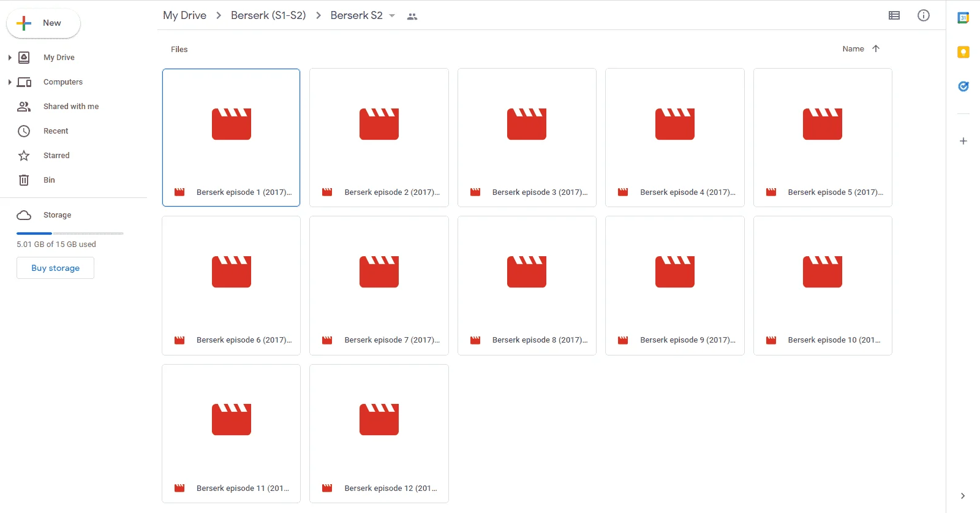Click the storage usage progress bar
980x513 pixels.
tap(70, 234)
